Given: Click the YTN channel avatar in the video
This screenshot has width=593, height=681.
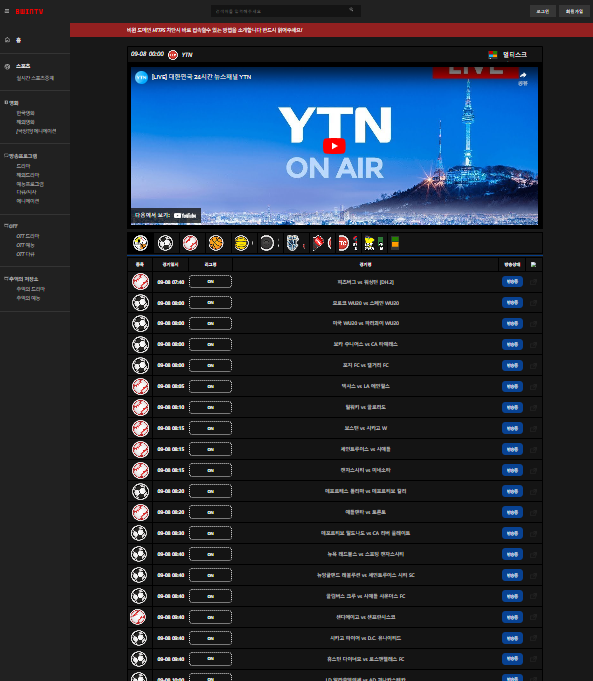Looking at the screenshot, I should click(x=141, y=77).
